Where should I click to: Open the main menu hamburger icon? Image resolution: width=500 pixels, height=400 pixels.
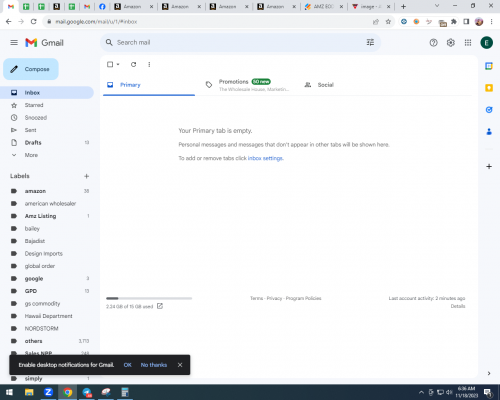[14, 43]
